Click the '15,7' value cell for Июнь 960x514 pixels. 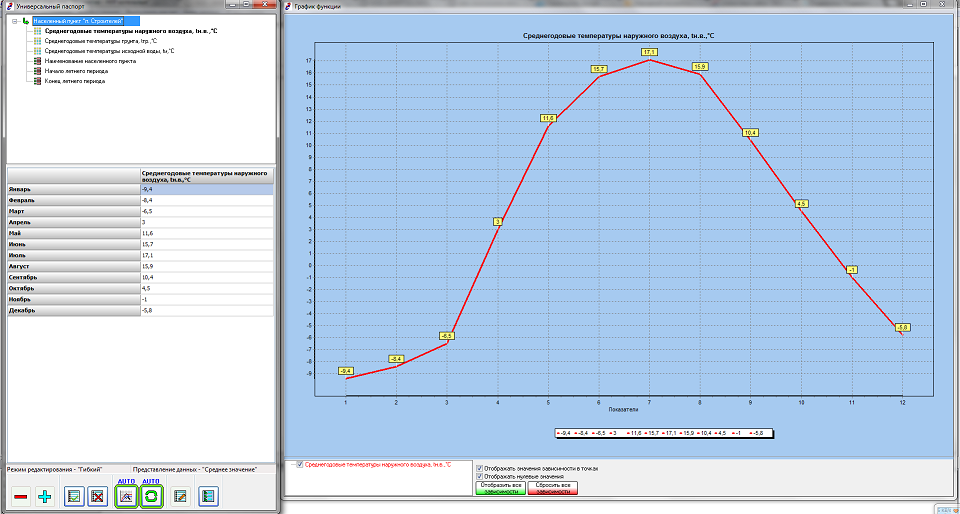206,244
